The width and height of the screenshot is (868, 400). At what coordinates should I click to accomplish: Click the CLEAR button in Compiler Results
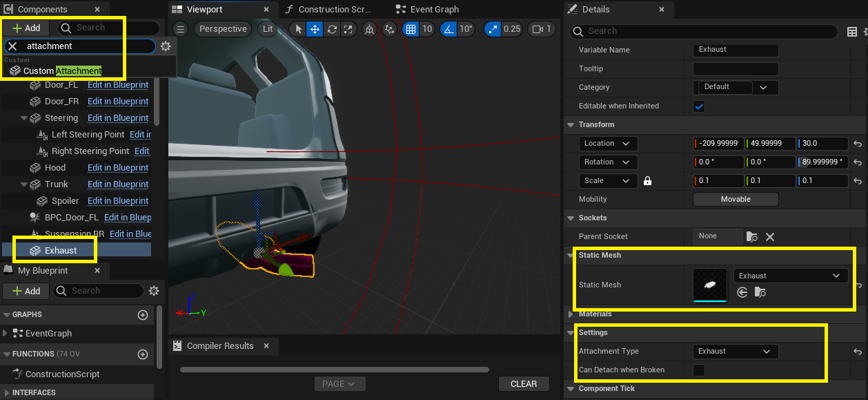pos(524,384)
